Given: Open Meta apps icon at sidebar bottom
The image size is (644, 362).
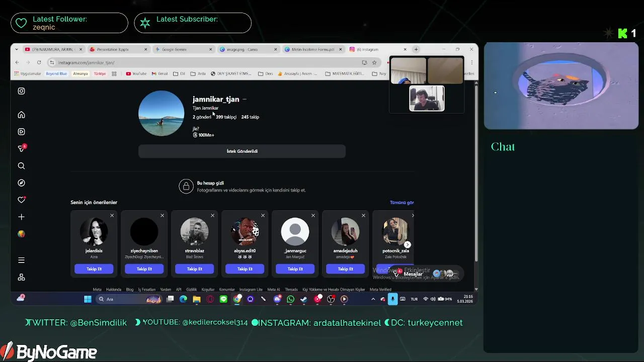Looking at the screenshot, I should (x=21, y=278).
